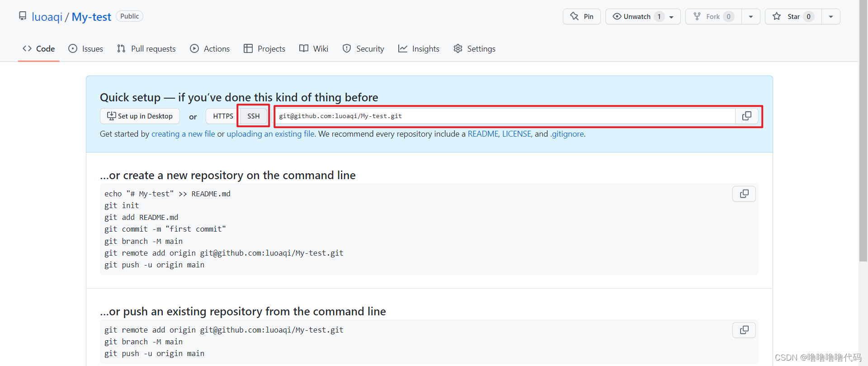Image resolution: width=868 pixels, height=366 pixels.
Task: Open the LICENSE link
Action: pos(516,134)
